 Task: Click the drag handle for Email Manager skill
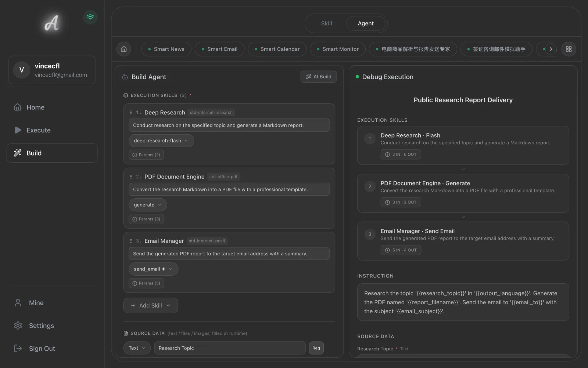(x=131, y=241)
